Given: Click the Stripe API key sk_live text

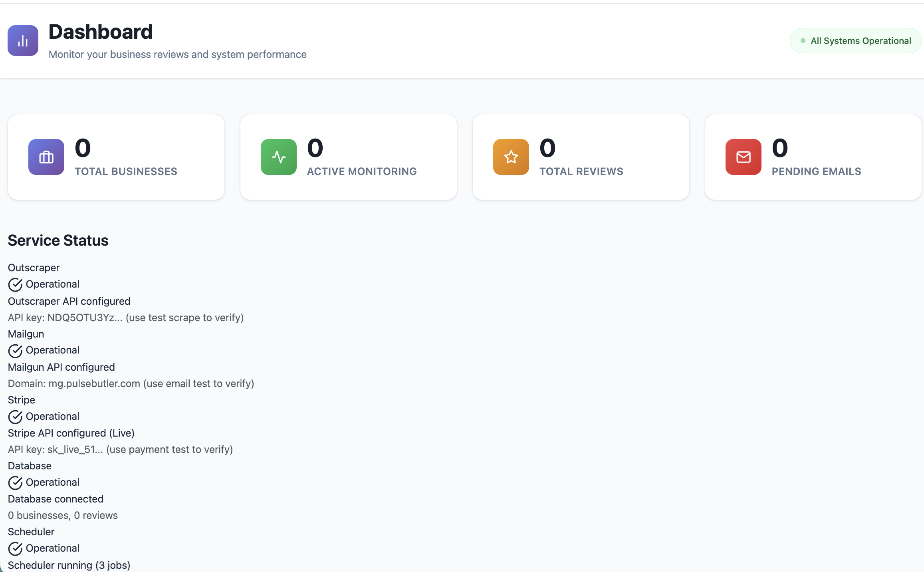Looking at the screenshot, I should coord(120,449).
